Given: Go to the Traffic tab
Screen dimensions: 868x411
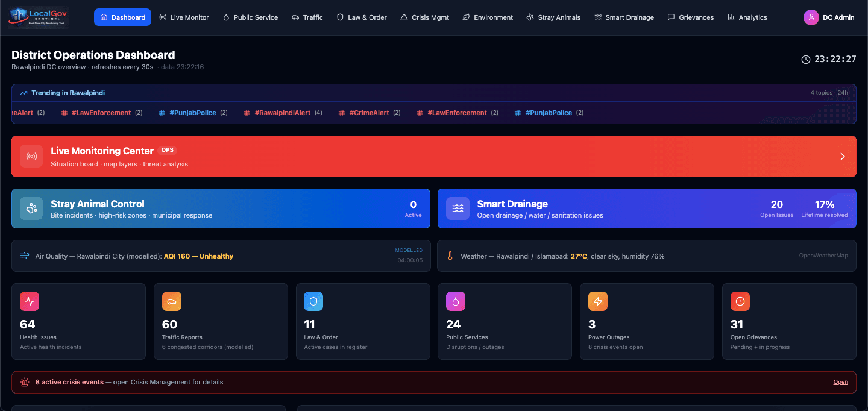Looking at the screenshot, I should (x=307, y=17).
